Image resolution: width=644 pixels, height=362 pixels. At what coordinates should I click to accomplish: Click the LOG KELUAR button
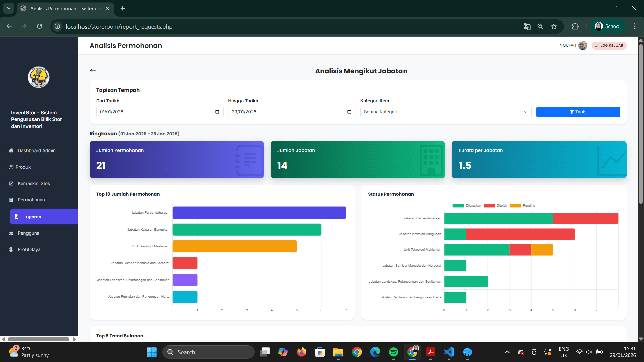(609, 46)
